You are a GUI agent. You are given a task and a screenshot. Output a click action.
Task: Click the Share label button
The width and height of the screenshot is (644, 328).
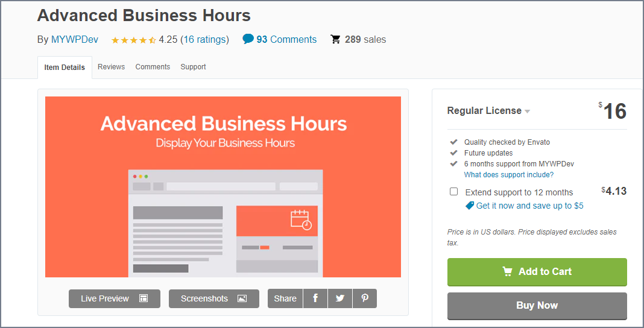coord(285,298)
